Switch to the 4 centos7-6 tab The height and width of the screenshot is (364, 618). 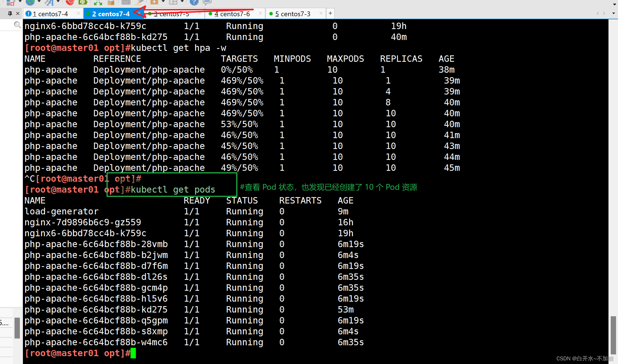click(x=232, y=14)
